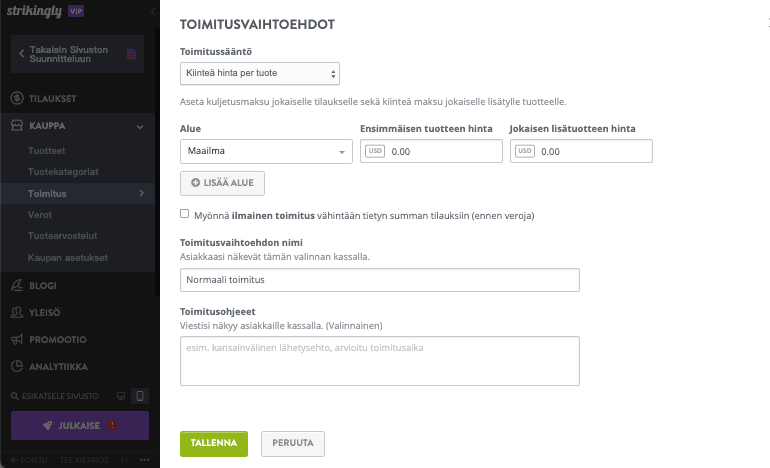Image resolution: width=770 pixels, height=468 pixels.
Task: Click the Aseta kuljetusmaksu description text
Action: [x=373, y=102]
